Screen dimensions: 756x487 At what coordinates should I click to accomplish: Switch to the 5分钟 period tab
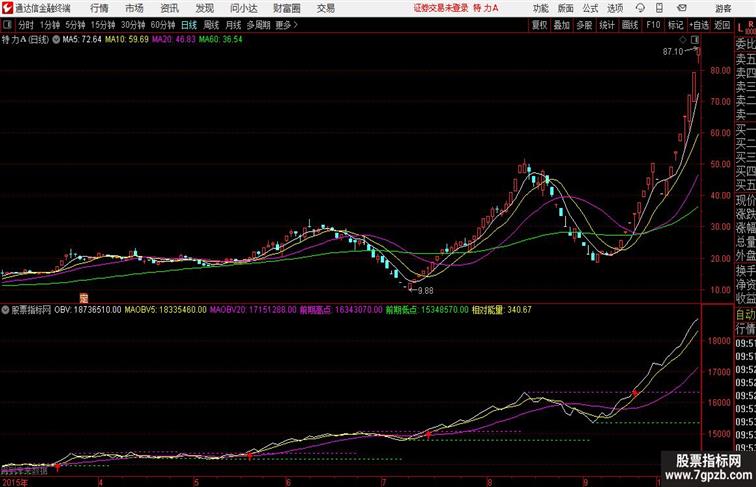click(75, 25)
